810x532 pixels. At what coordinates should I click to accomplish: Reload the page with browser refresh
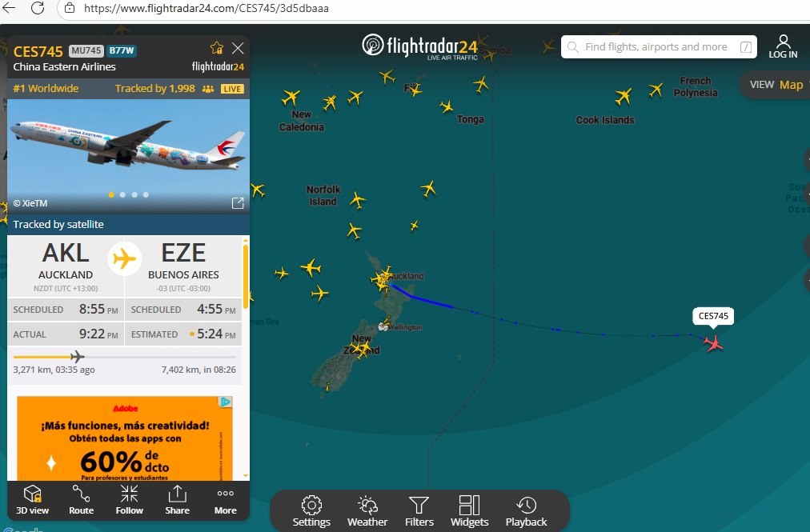pos(38,8)
